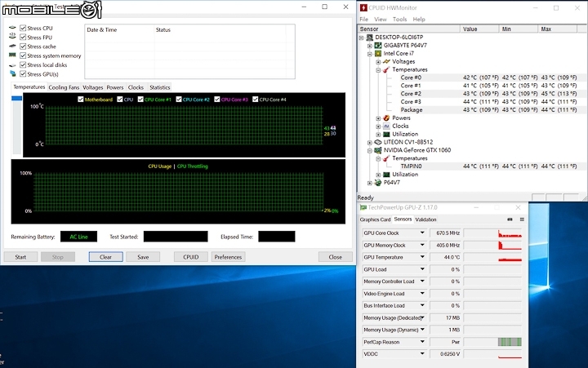
Task: Click the Stress FPU icon
Action: pyautogui.click(x=12, y=37)
